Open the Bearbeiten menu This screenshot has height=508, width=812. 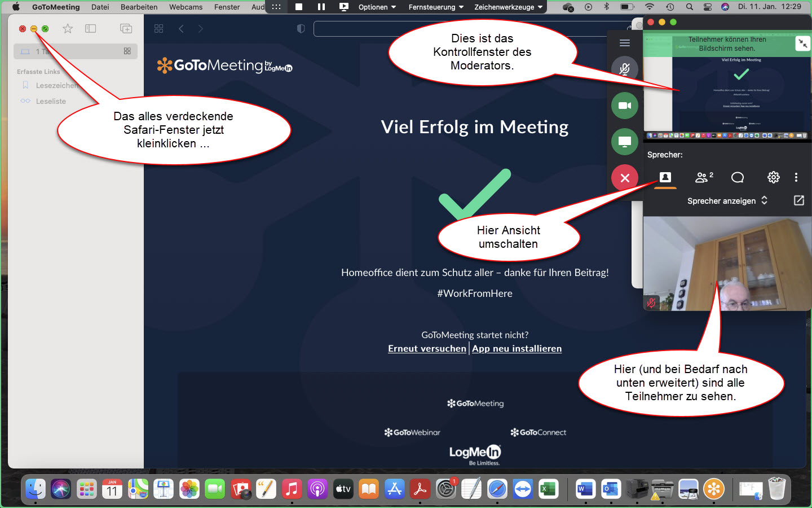pos(139,7)
